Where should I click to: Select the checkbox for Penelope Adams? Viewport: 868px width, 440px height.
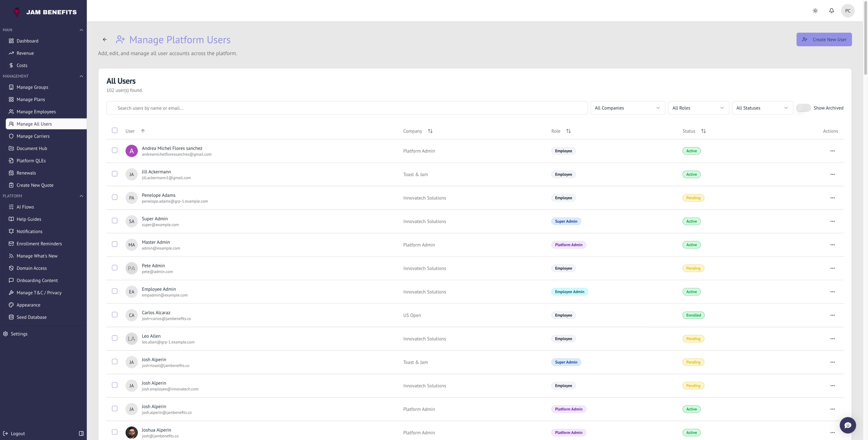click(115, 197)
